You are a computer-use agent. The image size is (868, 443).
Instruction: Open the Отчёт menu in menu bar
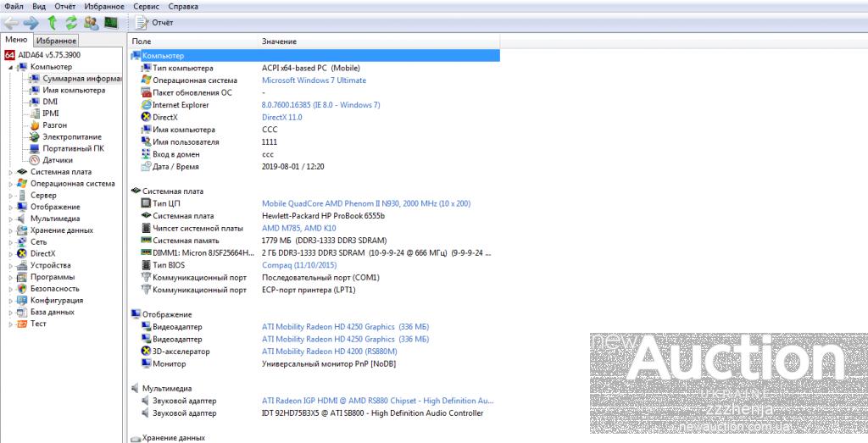point(65,7)
